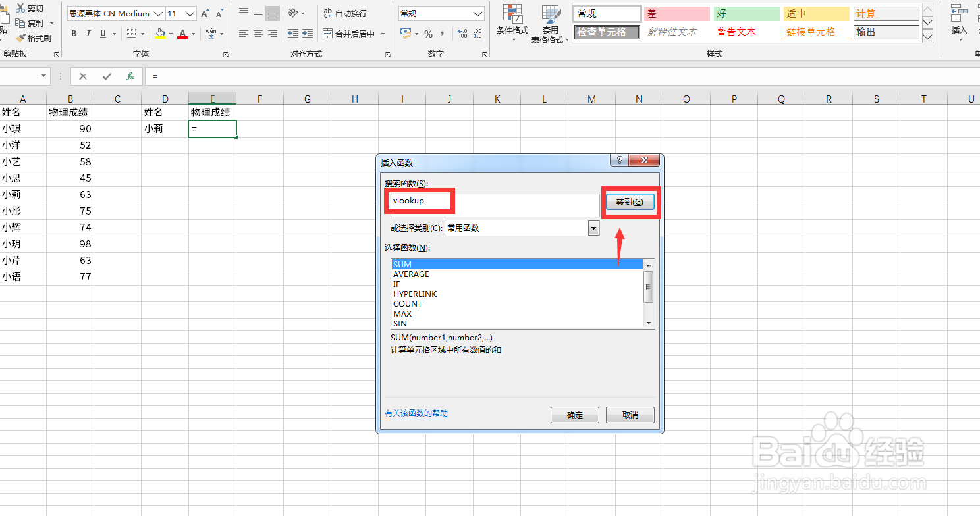Cancel formula entry with the X button

pos(83,76)
